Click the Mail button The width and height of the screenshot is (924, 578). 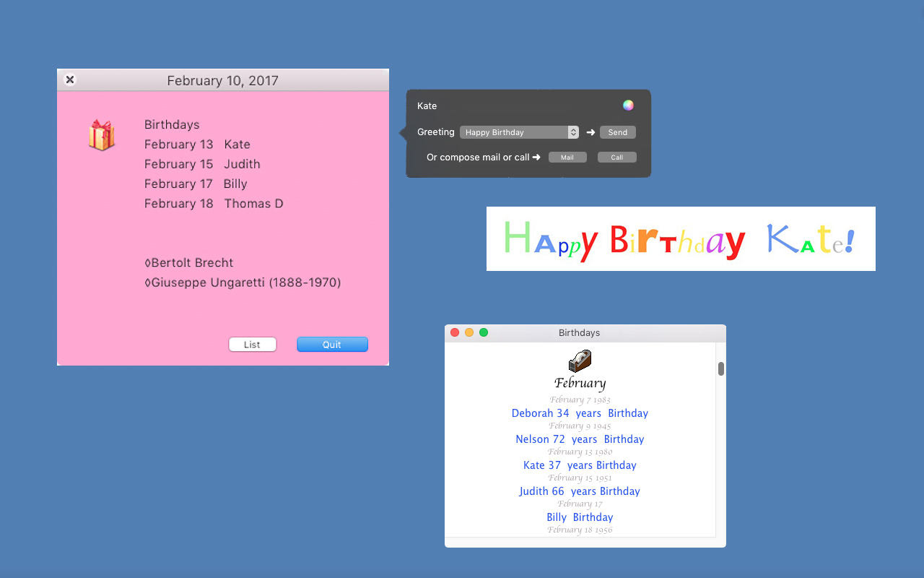[567, 158]
